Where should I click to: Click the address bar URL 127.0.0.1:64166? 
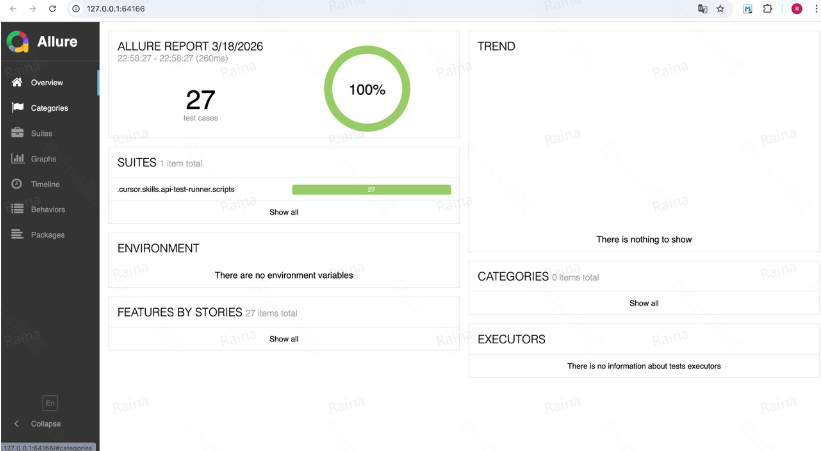tap(116, 9)
